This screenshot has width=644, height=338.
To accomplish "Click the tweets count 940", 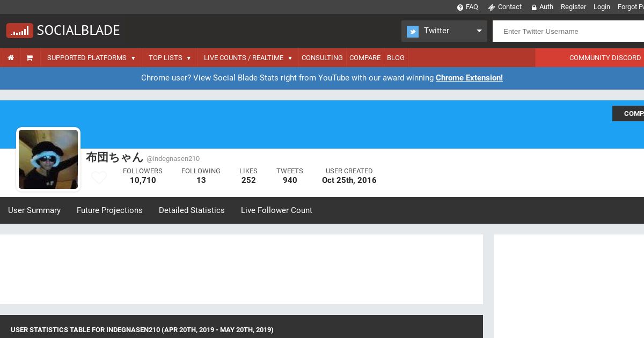I will pos(290,180).
